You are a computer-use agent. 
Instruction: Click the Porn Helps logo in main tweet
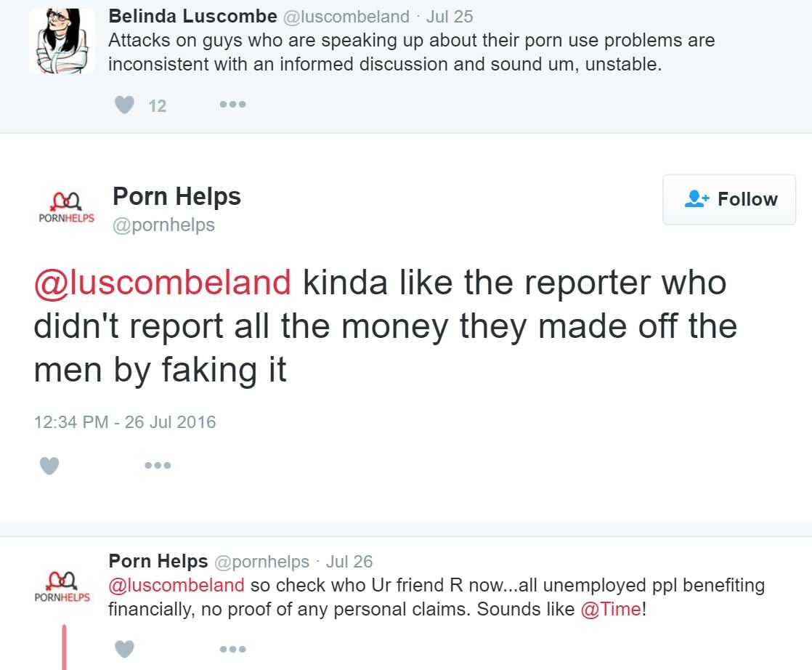point(67,206)
